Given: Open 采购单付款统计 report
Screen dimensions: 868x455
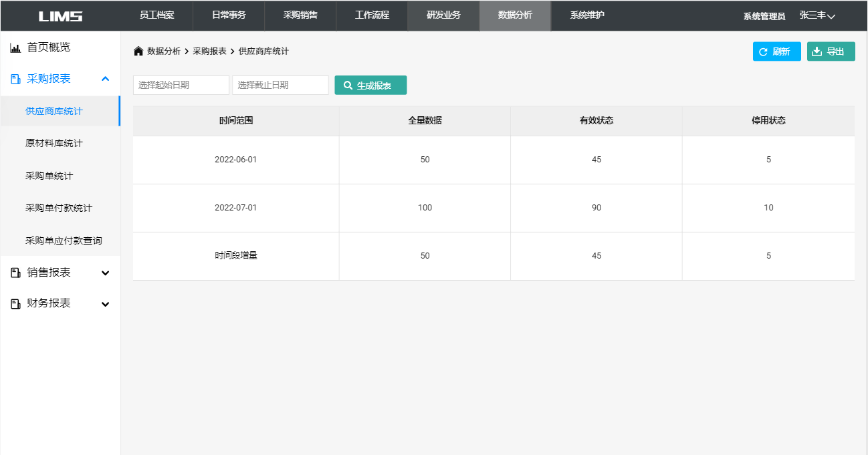Looking at the screenshot, I should (59, 208).
